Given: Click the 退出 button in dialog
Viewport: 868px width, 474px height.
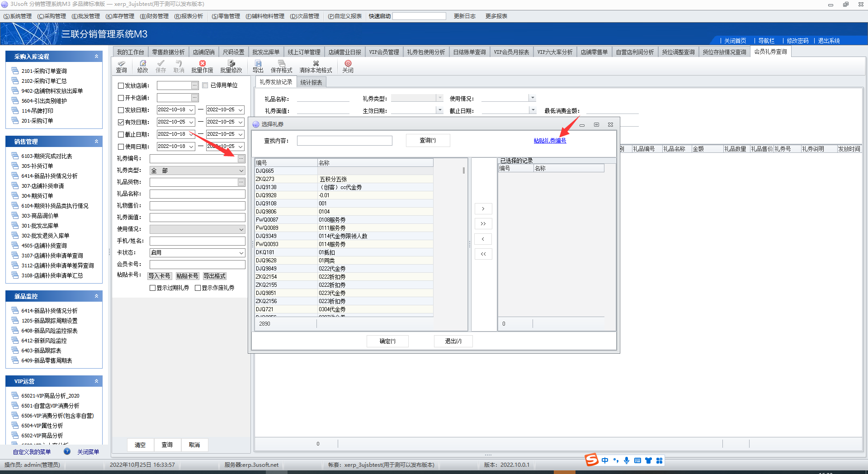Looking at the screenshot, I should click(x=453, y=341).
